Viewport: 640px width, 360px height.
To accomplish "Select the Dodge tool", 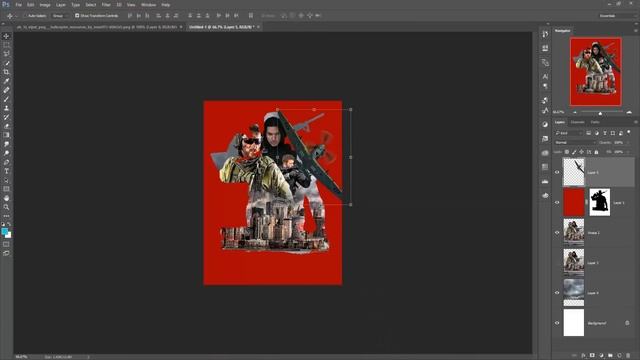I will [x=6, y=153].
